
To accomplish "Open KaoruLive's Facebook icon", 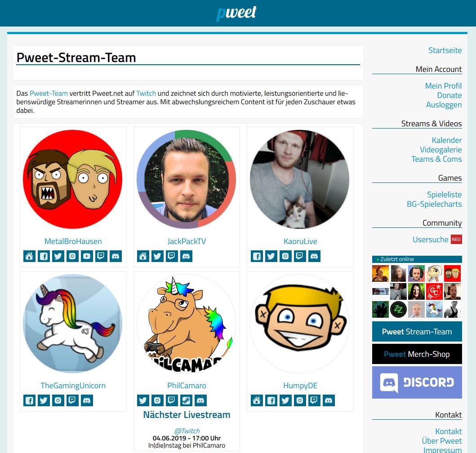I will point(257,256).
